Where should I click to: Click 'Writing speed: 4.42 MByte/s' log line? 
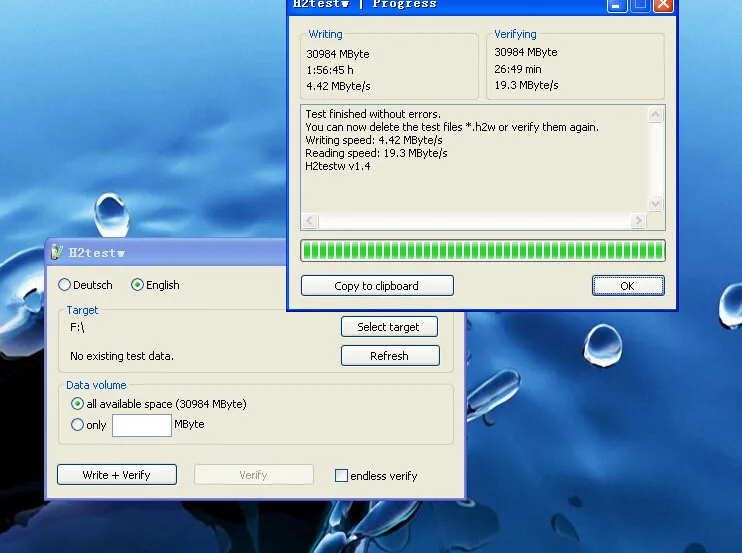pos(374,140)
